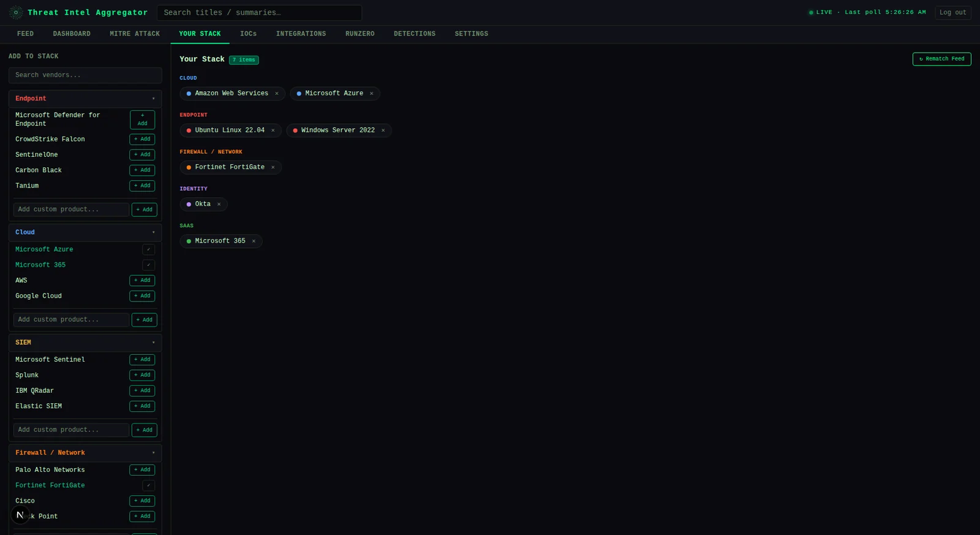This screenshot has width=980, height=535.
Task: Add Microsoft Sentinel to stack
Action: [x=142, y=359]
